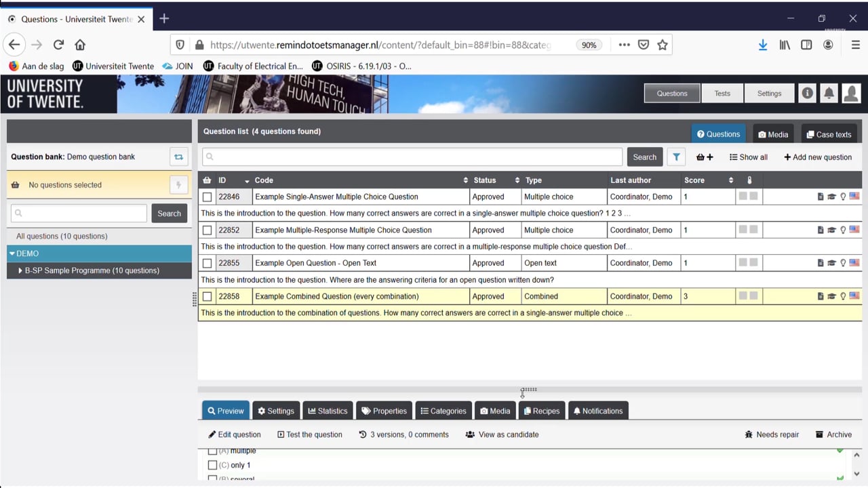
Task: Click the add-to-basket plus icon
Action: click(x=705, y=157)
